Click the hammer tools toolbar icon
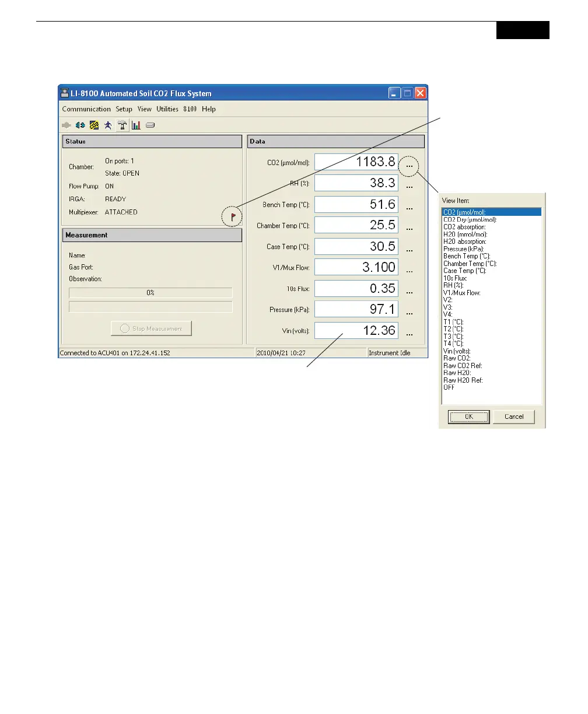588x714 pixels. pyautogui.click(x=123, y=125)
